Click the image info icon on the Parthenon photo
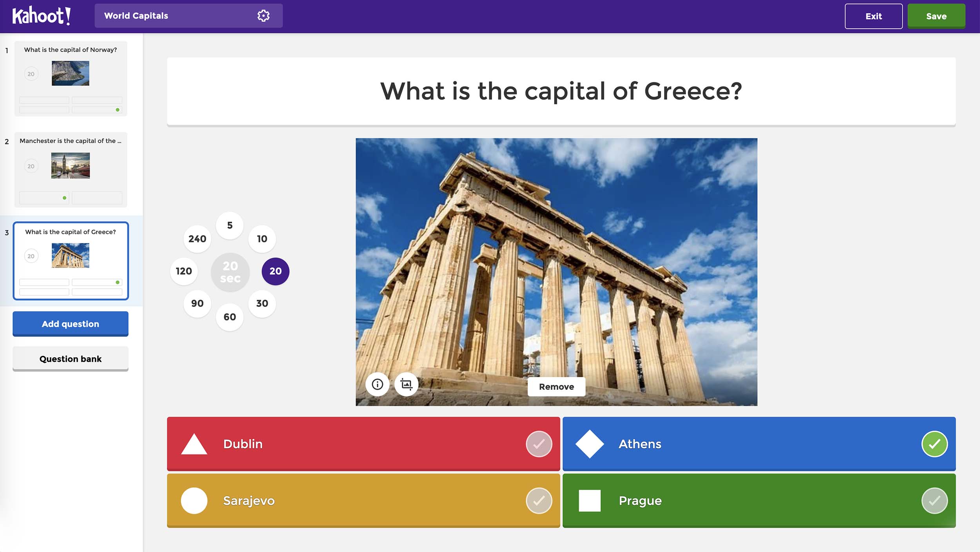 377,384
